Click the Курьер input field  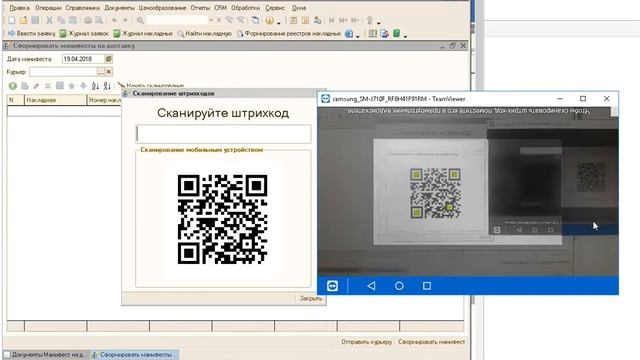coord(63,72)
